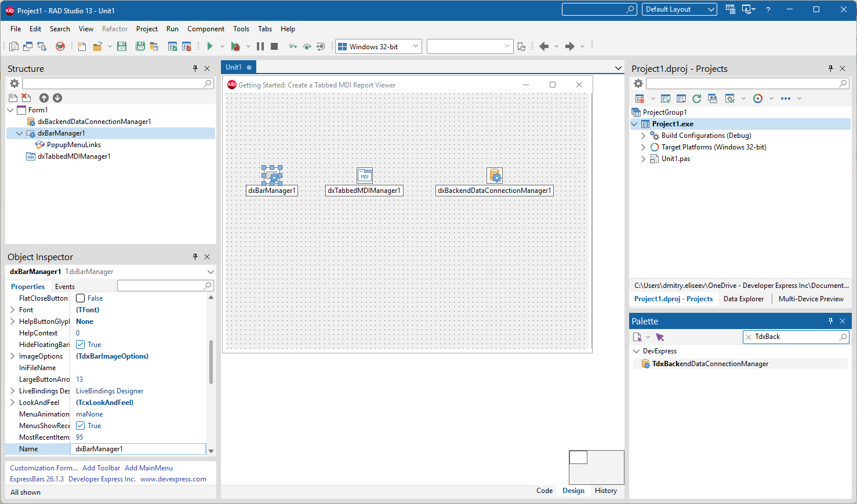The image size is (857, 504).
Task: Pin the Structure panel
Action: point(195,68)
